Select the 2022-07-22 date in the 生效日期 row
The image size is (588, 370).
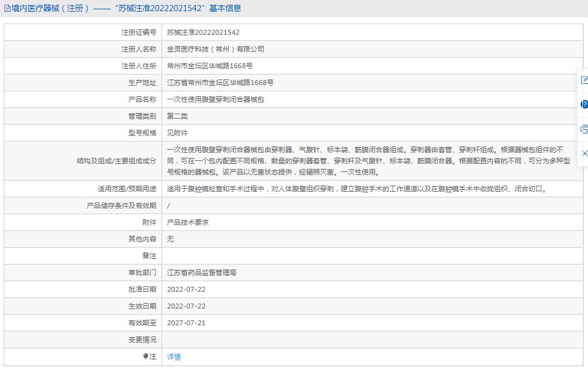pyautogui.click(x=186, y=306)
